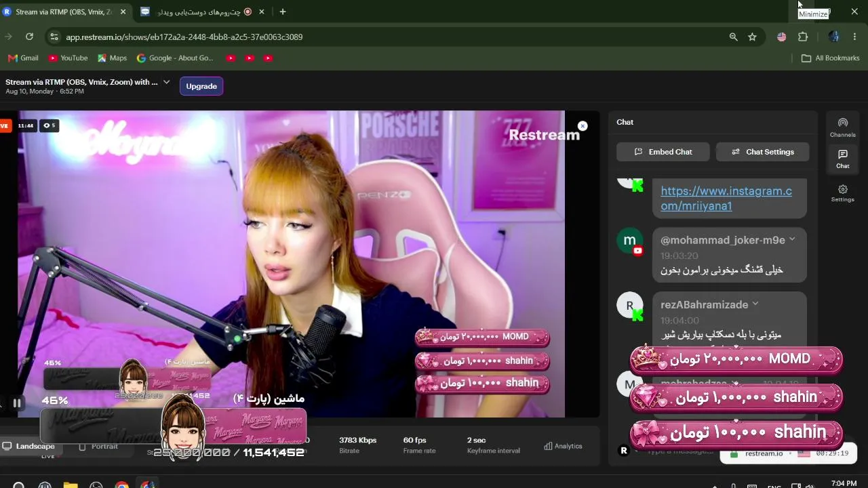Image resolution: width=868 pixels, height=488 pixels.
Task: Pause the stream preview
Action: click(x=17, y=403)
